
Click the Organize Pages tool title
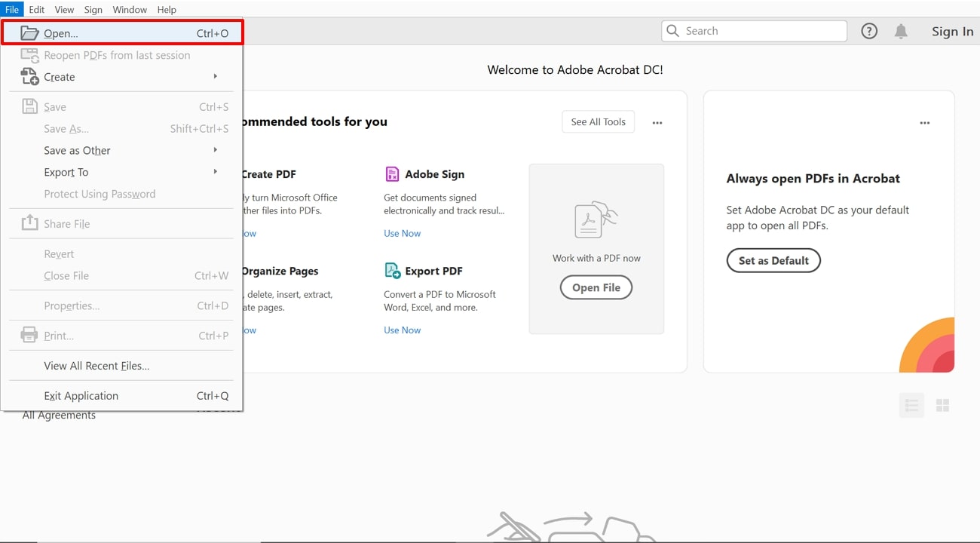coord(280,271)
